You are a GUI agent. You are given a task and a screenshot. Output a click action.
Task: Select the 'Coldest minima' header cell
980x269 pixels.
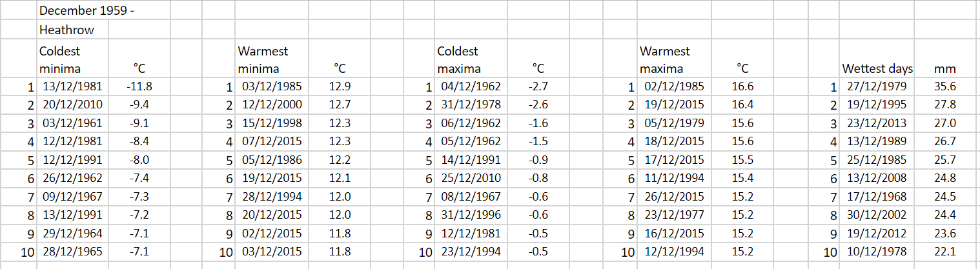click(x=71, y=59)
